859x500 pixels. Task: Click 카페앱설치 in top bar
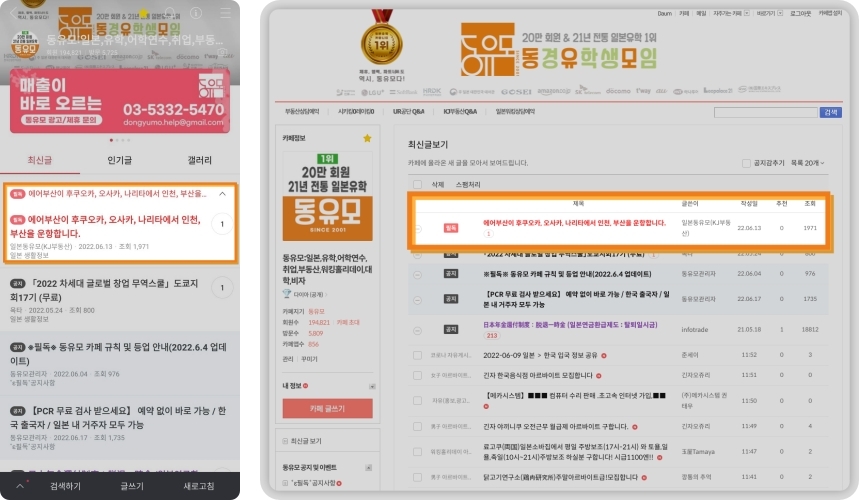coord(830,14)
